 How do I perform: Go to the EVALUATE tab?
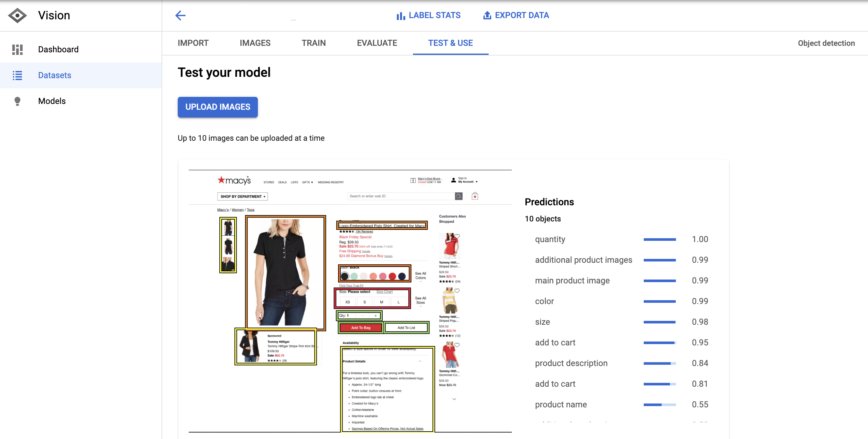(377, 43)
